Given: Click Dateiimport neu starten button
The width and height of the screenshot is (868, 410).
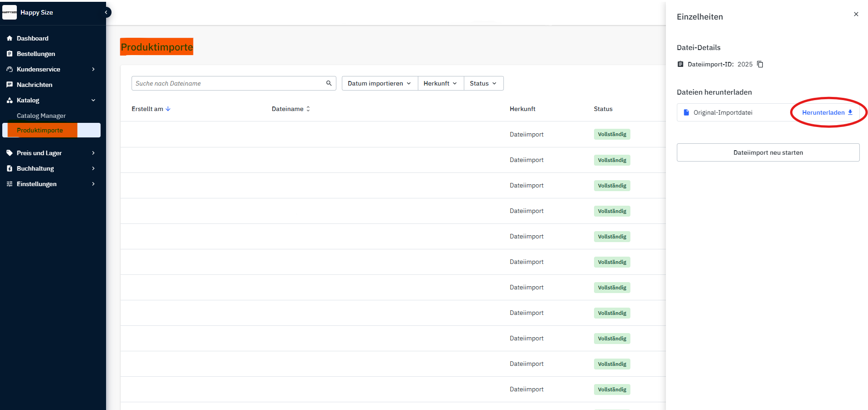Looking at the screenshot, I should pyautogui.click(x=768, y=152).
